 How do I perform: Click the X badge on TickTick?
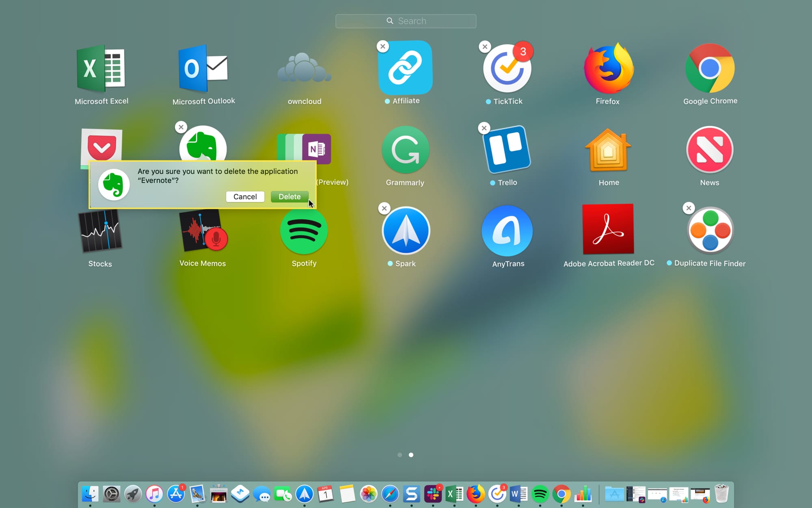[485, 47]
